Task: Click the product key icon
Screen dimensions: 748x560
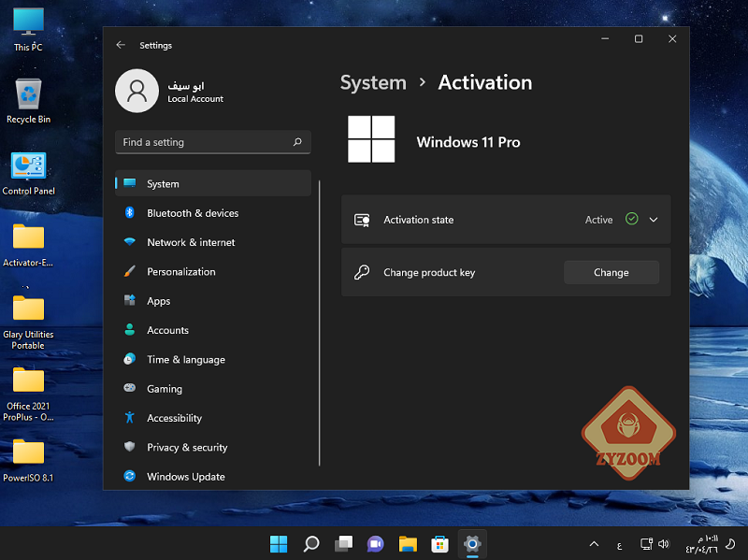Action: [362, 272]
